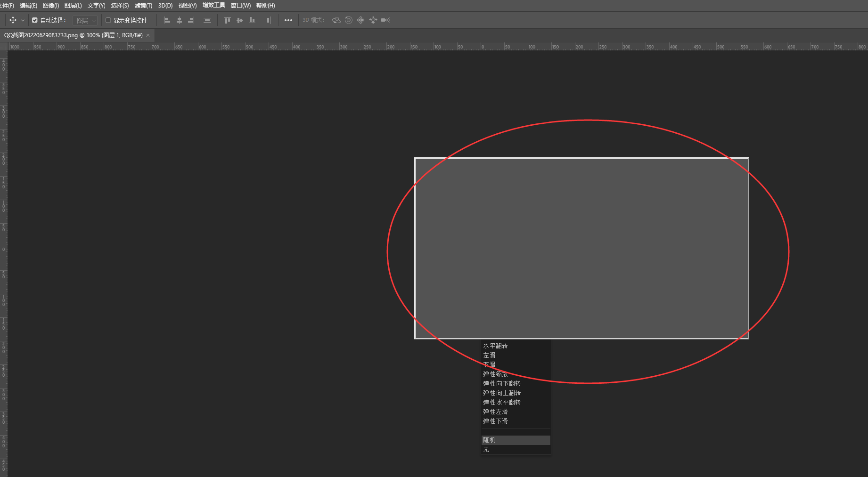This screenshot has width=868, height=477.
Task: Switch to the QQ截图20220629083733.png document tab
Action: click(74, 35)
